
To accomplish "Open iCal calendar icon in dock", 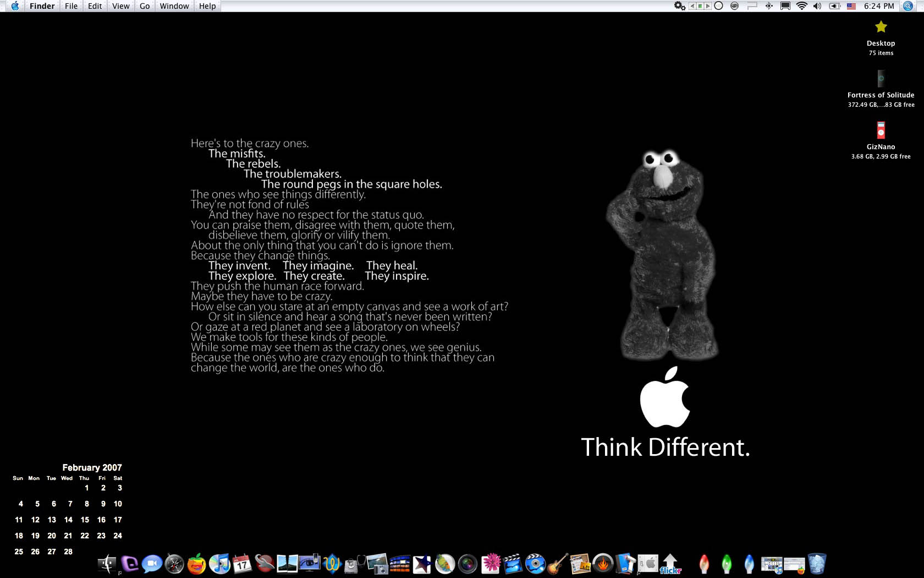I will click(x=242, y=564).
